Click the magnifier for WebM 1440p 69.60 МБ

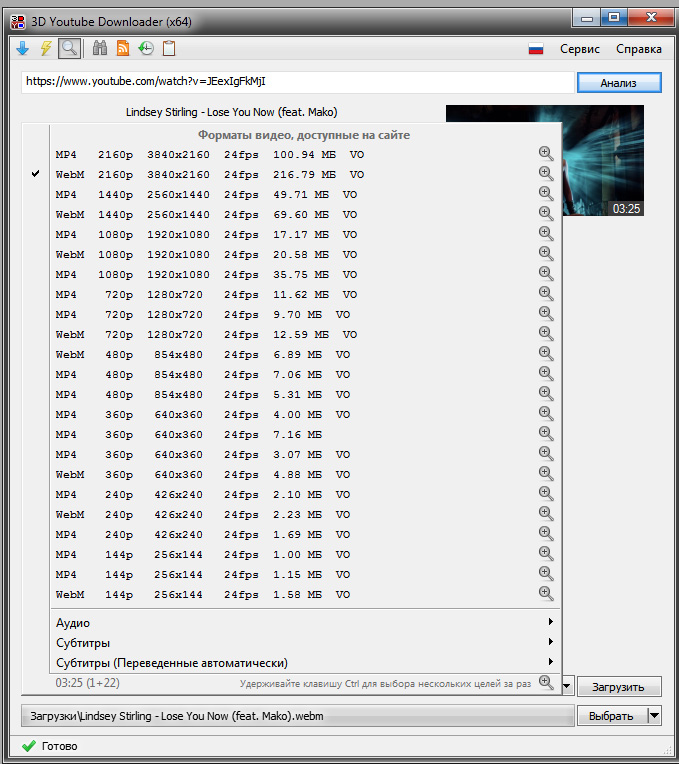546,214
